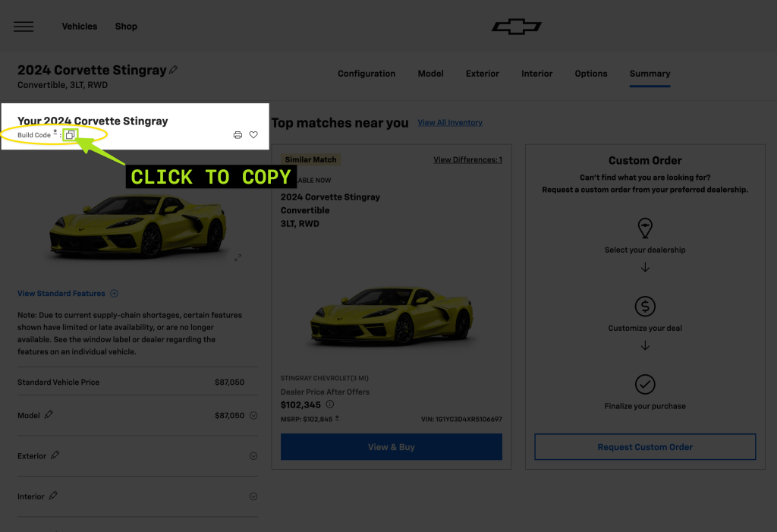777x532 pixels.
Task: Save build with the heart icon
Action: [x=253, y=135]
